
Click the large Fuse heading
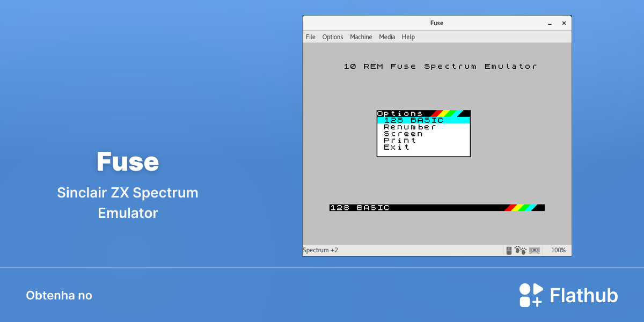[x=128, y=162]
